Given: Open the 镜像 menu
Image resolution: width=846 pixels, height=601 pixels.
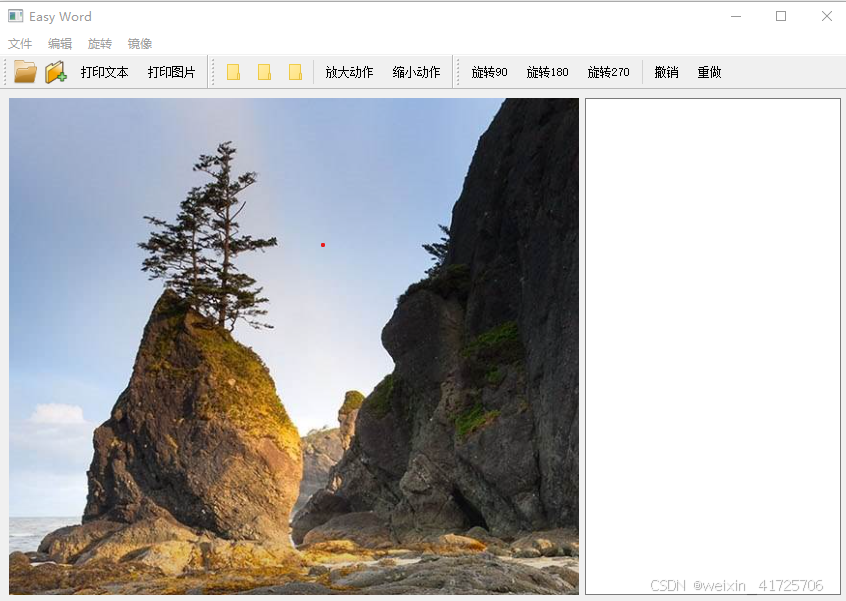Looking at the screenshot, I should coord(140,44).
